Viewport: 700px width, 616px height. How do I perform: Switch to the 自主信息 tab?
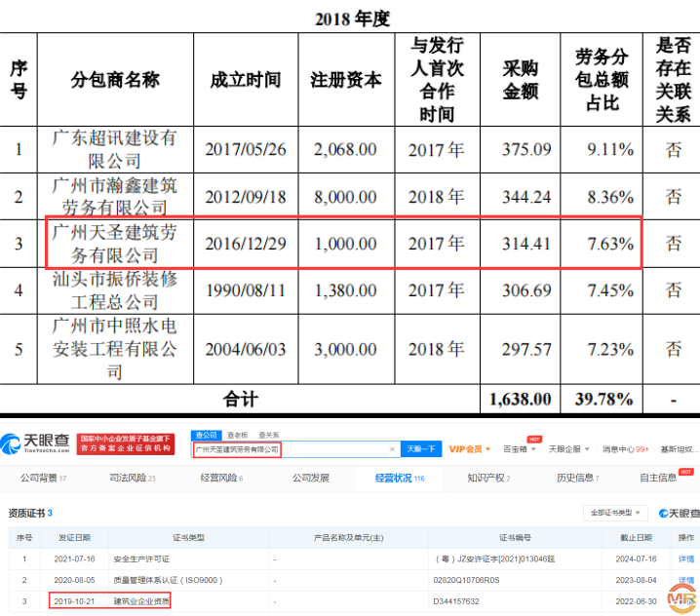[658, 478]
